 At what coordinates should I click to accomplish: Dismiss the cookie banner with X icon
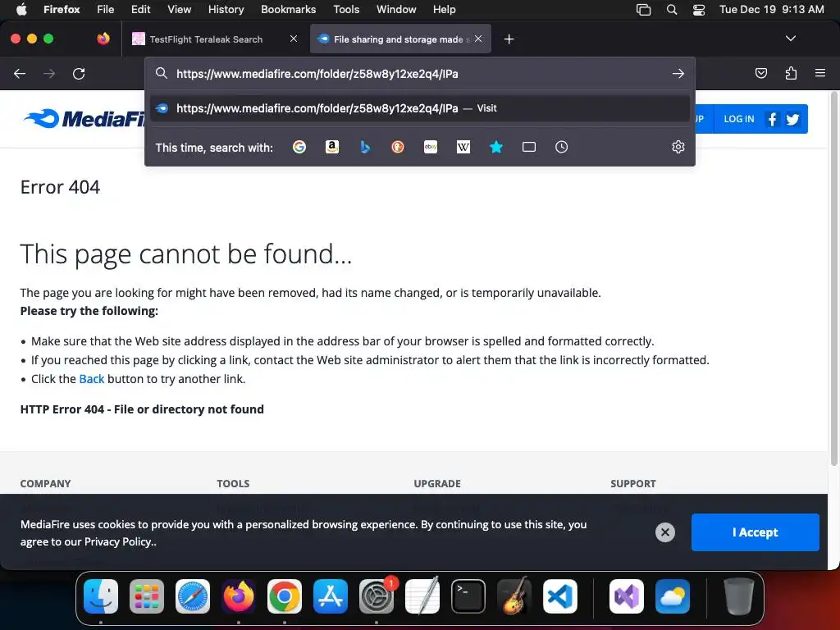(664, 532)
